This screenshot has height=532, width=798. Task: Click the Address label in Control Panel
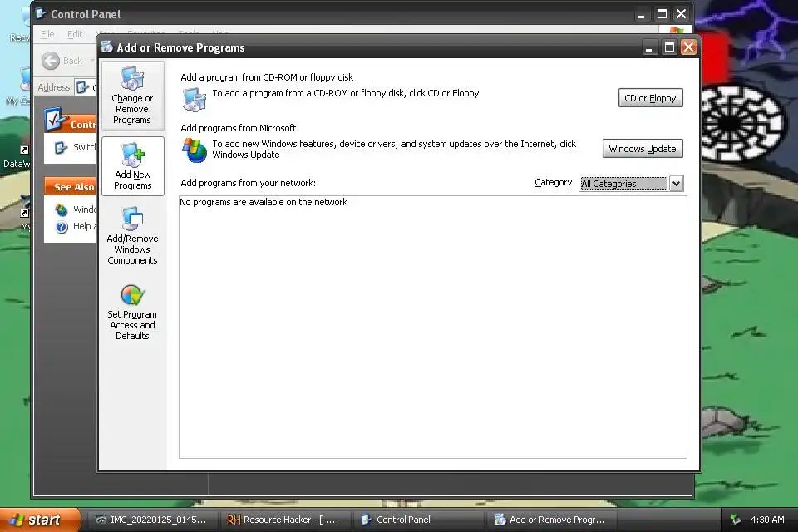tap(53, 87)
